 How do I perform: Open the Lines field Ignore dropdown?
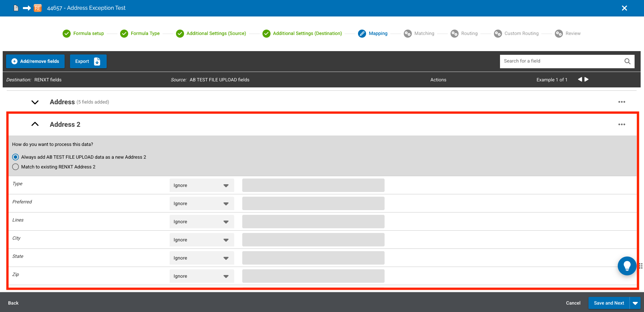202,222
